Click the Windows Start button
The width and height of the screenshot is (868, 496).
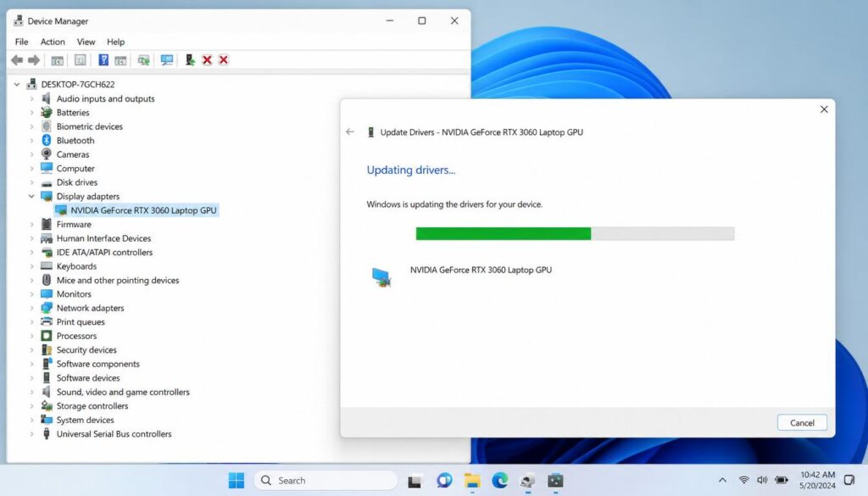point(236,481)
